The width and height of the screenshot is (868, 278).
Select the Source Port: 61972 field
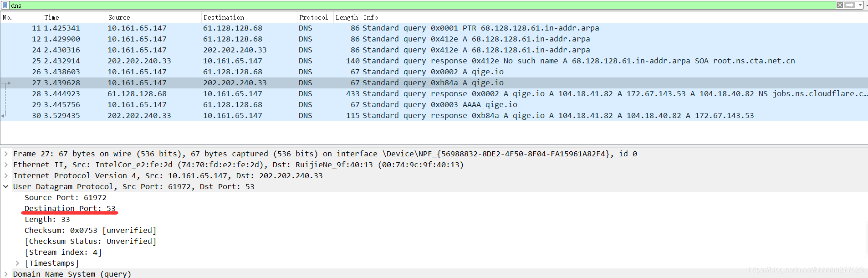click(66, 198)
